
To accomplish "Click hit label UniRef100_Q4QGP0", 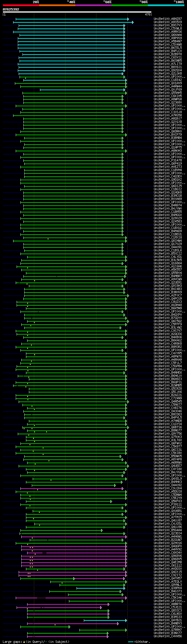I will (x=168, y=546).
